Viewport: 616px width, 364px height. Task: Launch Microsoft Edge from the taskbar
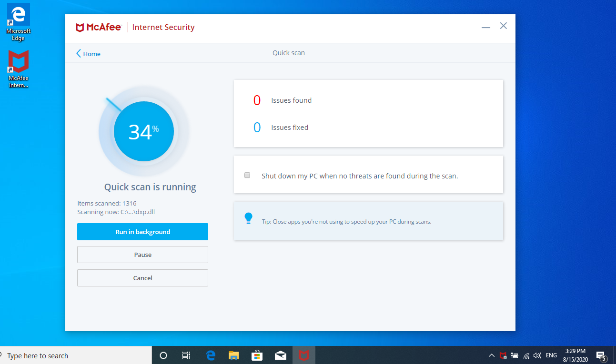pyautogui.click(x=210, y=355)
